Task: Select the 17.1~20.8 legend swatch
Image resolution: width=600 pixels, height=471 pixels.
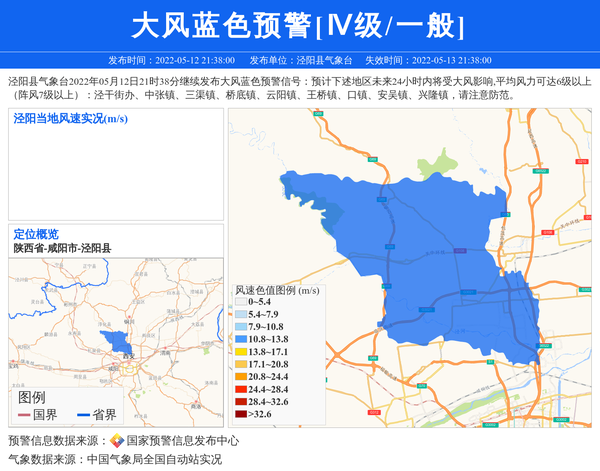Action: pos(241,364)
